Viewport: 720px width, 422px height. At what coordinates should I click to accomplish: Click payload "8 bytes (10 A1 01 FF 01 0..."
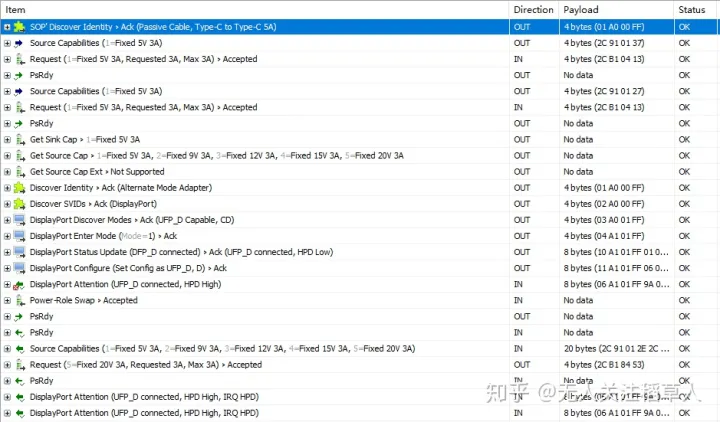[616, 252]
